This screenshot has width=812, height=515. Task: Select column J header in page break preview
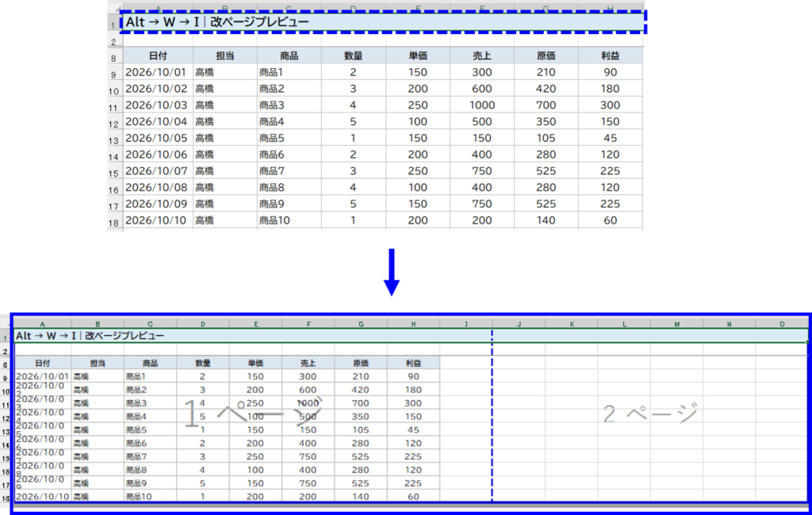(519, 324)
